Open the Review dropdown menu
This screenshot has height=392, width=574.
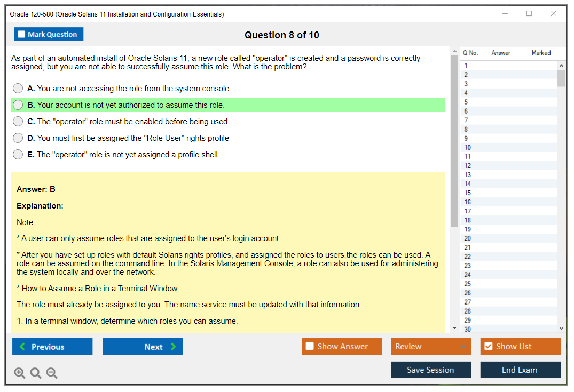point(431,347)
